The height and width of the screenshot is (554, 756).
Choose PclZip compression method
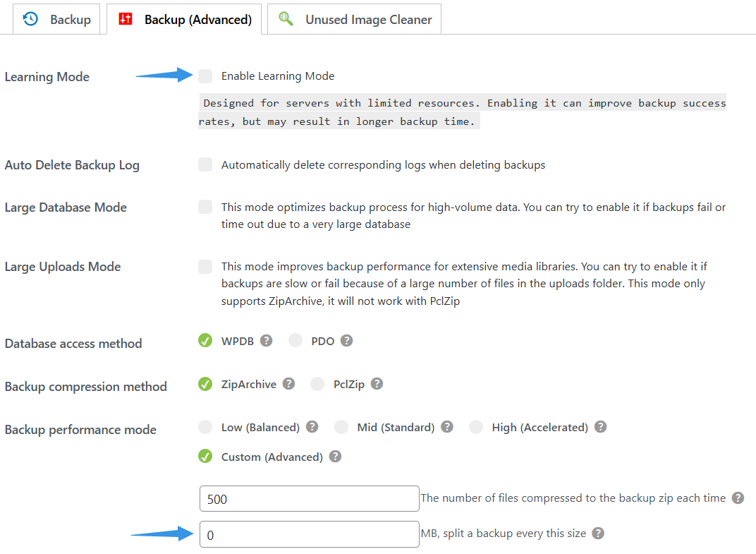(x=318, y=384)
